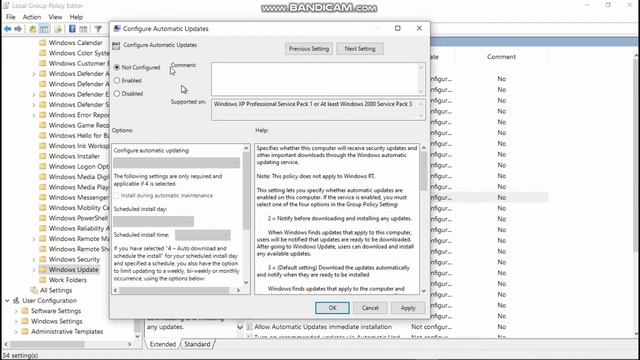Click the Configure Automatic Updates dialog title icon
Screen dimensions: 640x360
pyautogui.click(x=117, y=29)
